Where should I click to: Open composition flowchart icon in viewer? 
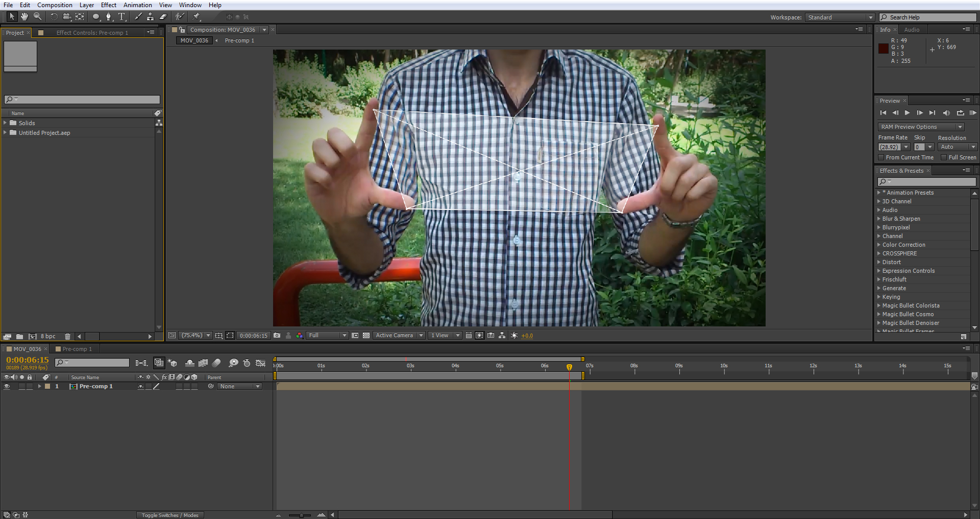[x=502, y=336]
